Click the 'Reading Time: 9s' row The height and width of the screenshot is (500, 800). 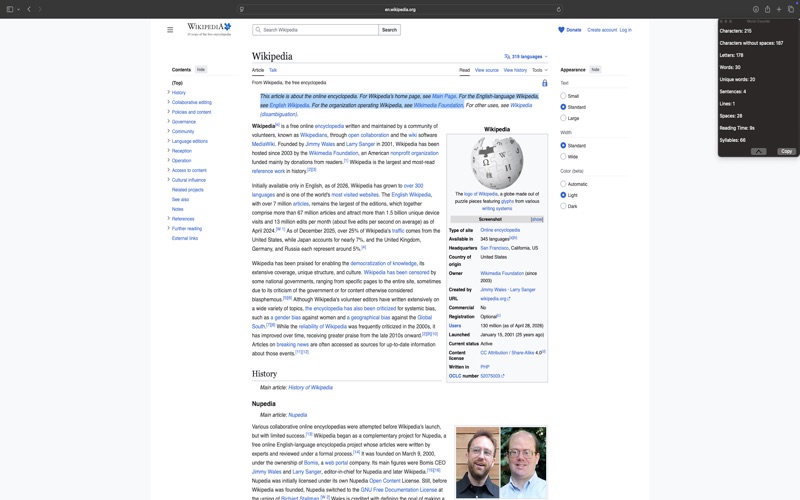737,128
